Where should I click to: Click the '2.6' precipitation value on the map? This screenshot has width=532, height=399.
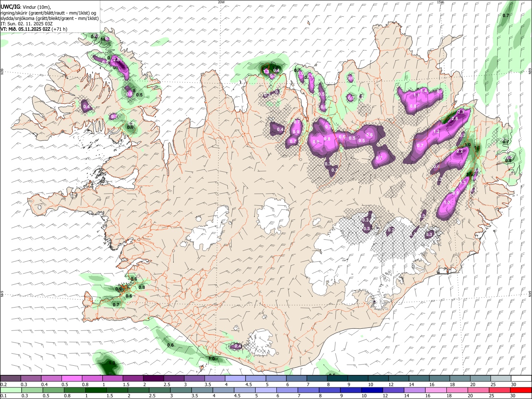455,119
